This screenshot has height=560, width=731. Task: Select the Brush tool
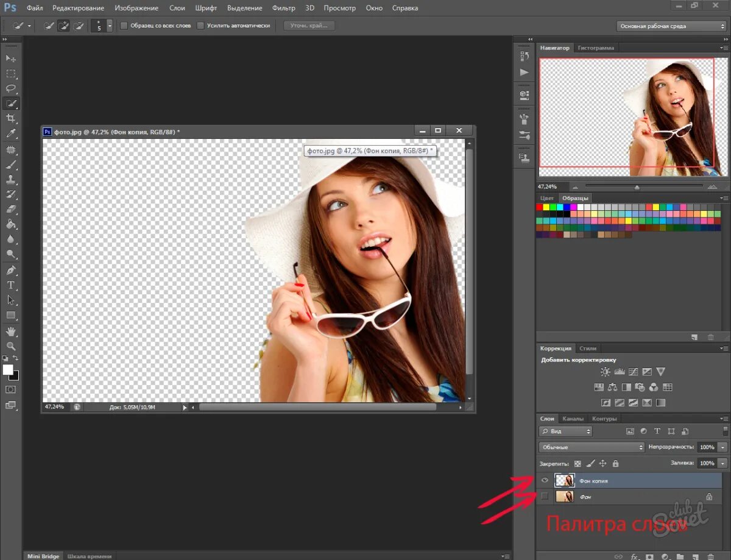[x=11, y=165]
